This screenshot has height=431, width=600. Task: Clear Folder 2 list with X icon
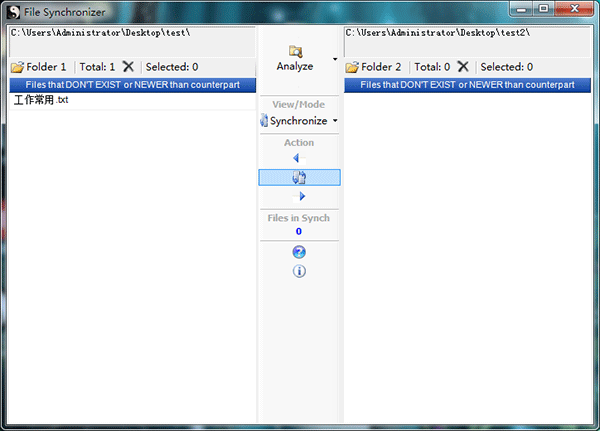(463, 67)
